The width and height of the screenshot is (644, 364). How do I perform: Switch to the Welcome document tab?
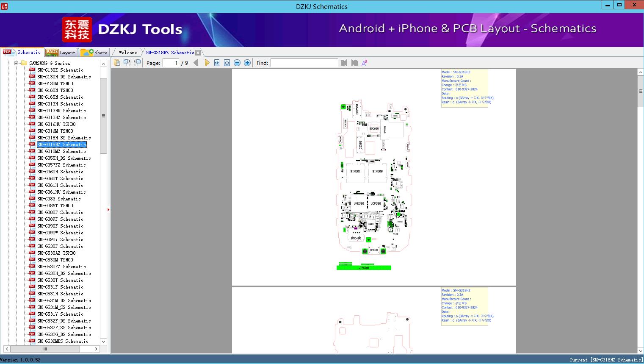(x=128, y=53)
